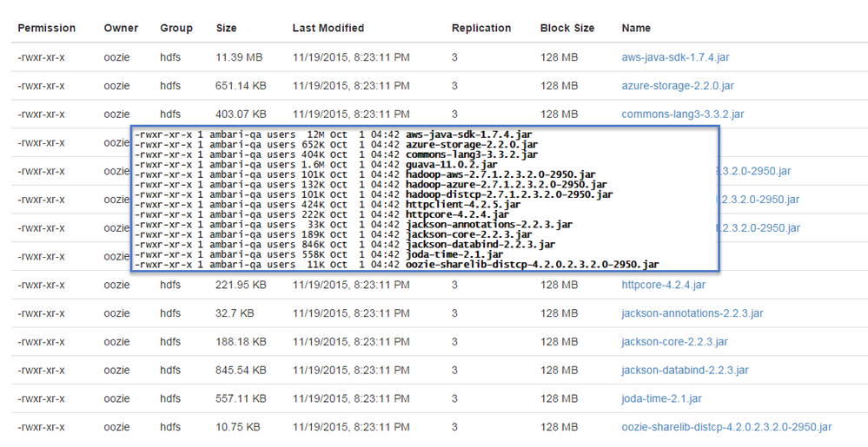Click 128 MB block size in oozie-sharelib-distcp row
This screenshot has height=447, width=868.
[559, 427]
